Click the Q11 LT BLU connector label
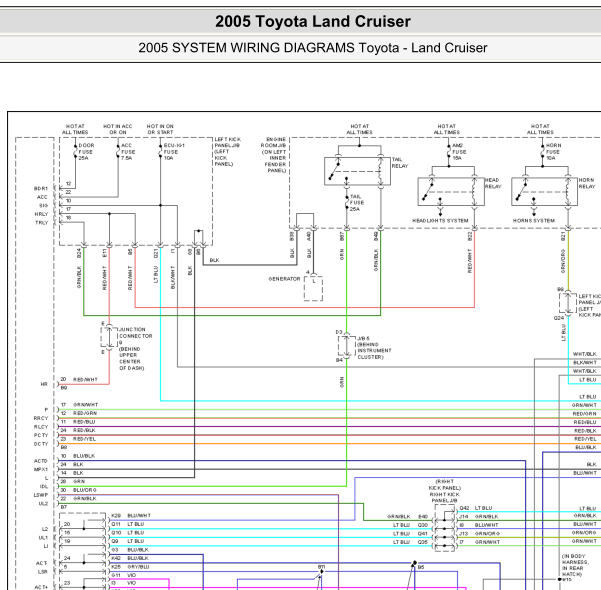 (128, 524)
